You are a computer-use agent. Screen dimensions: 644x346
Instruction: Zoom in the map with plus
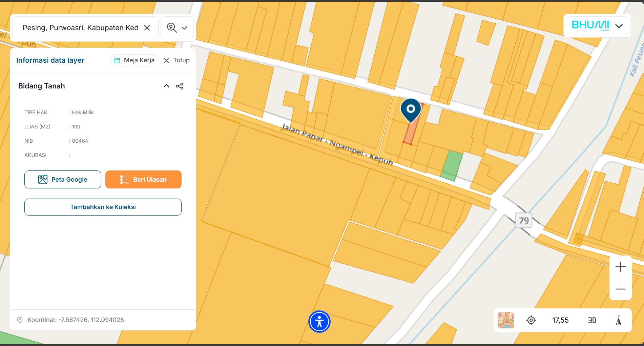pos(620,267)
